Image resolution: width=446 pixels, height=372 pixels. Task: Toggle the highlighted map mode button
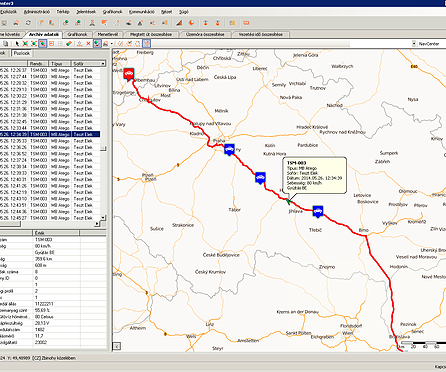coord(42,44)
